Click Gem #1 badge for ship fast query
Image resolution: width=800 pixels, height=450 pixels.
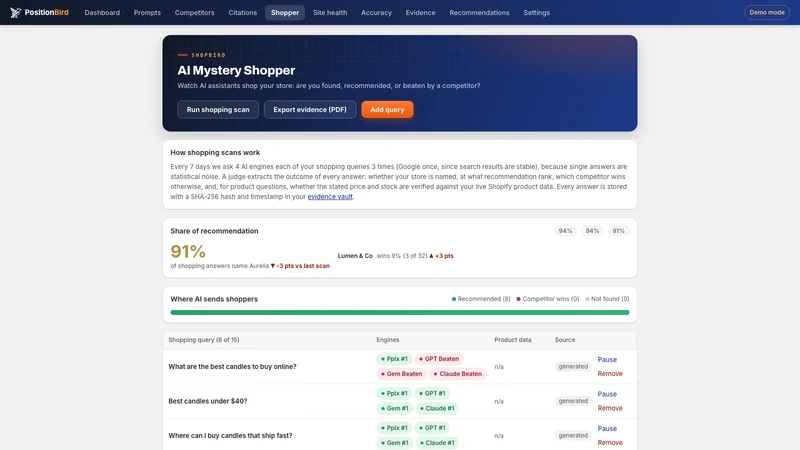[394, 443]
